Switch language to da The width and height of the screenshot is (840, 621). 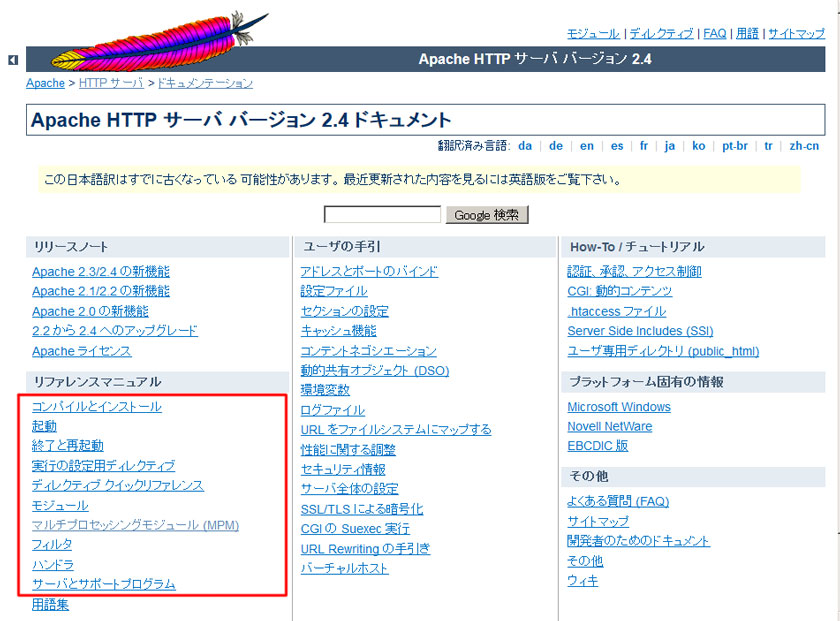(525, 146)
